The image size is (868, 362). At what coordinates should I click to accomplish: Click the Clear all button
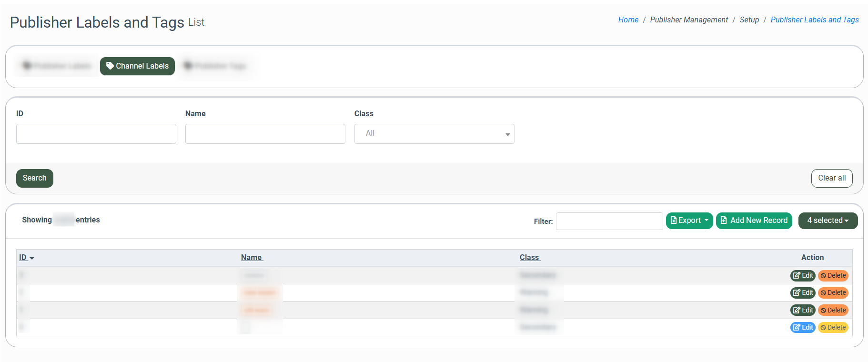pyautogui.click(x=831, y=178)
